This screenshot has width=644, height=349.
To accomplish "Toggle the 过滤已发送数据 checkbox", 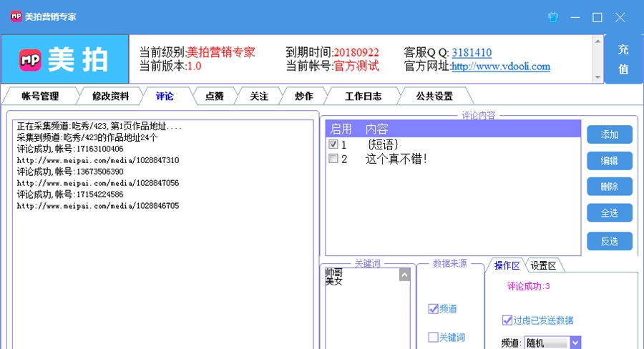I will pyautogui.click(x=507, y=320).
